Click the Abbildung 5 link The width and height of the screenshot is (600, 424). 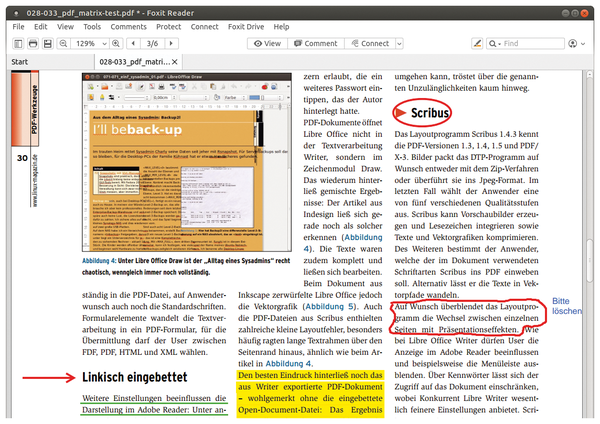click(x=329, y=307)
